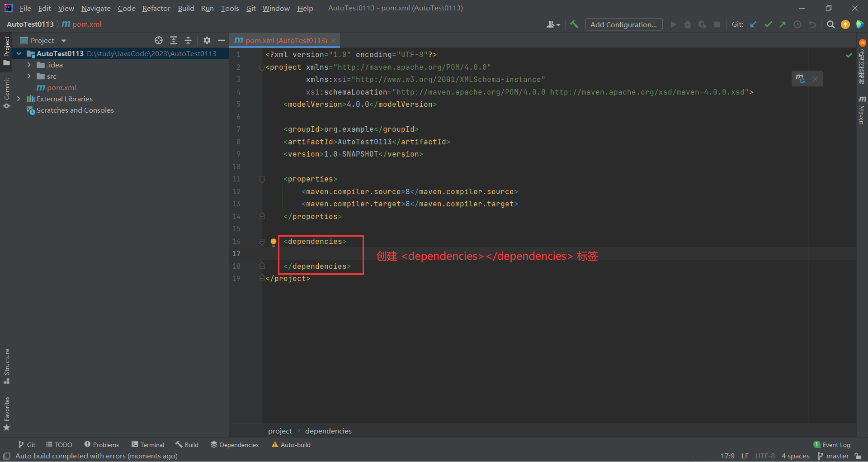Viewport: 868px width, 462px height.
Task: Dismiss the Maven changes floating popup
Action: tap(815, 79)
